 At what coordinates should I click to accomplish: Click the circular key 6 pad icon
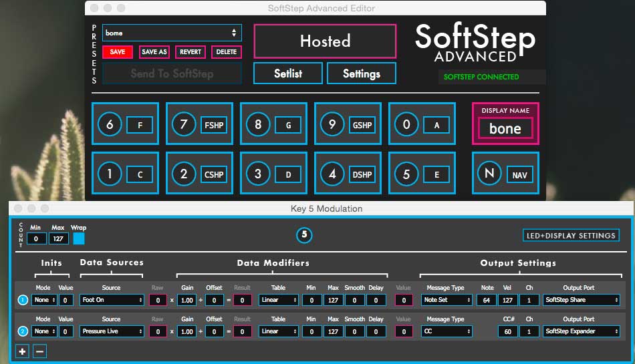click(x=110, y=124)
